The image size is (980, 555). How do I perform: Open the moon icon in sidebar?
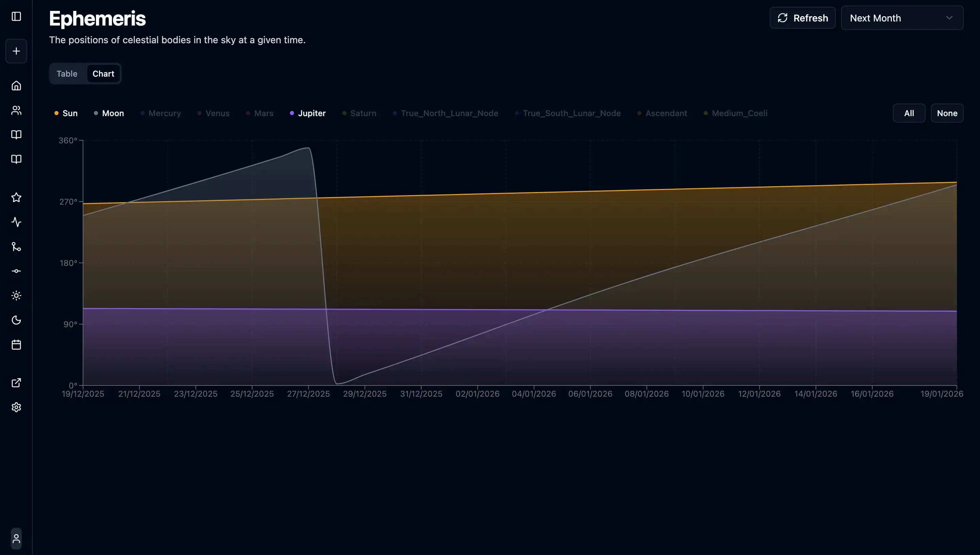point(16,320)
